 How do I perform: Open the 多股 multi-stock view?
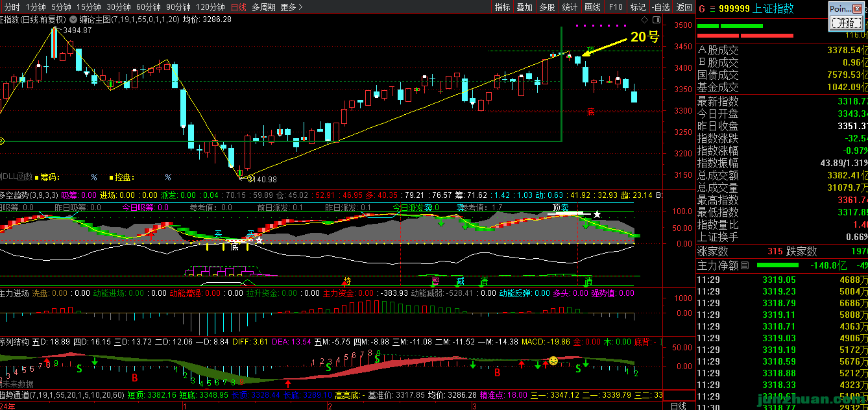click(x=547, y=7)
